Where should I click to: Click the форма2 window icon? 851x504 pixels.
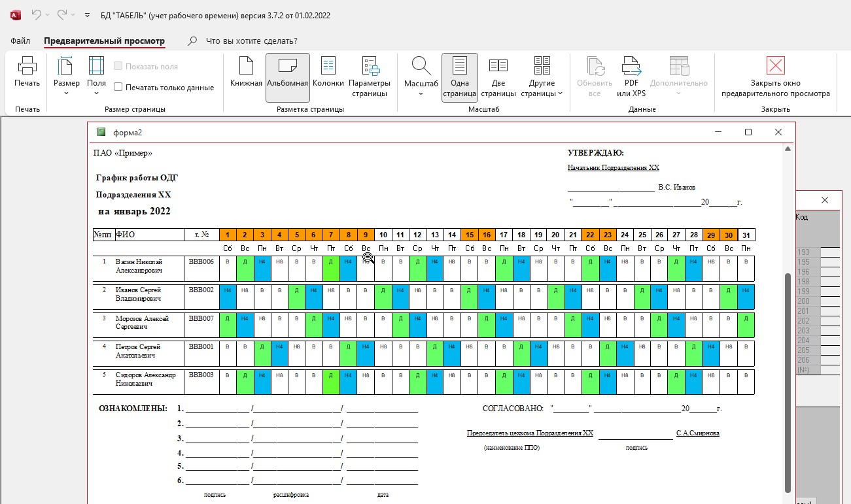[101, 132]
